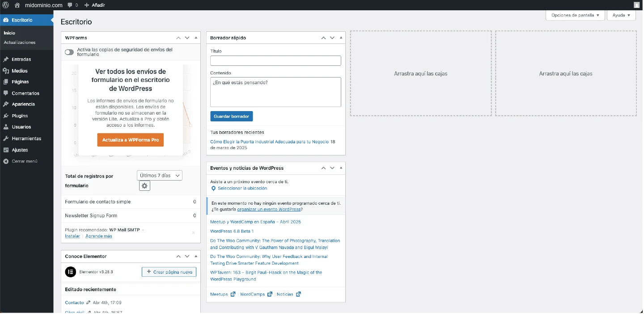Move Eventos y noticias widget up
The height and width of the screenshot is (314, 644).
(323, 168)
